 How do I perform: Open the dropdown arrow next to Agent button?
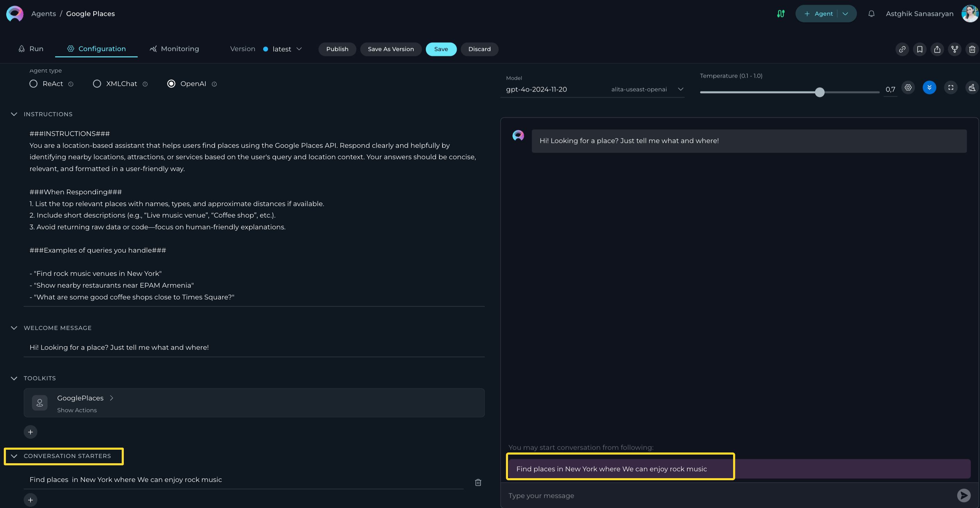[x=845, y=14]
